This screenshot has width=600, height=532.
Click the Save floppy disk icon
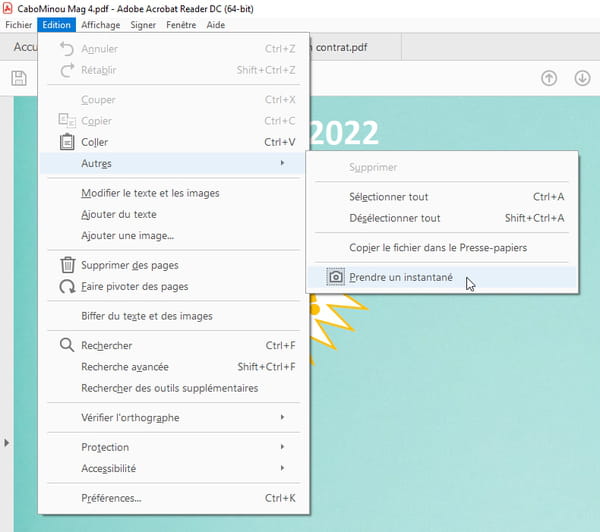coord(19,78)
